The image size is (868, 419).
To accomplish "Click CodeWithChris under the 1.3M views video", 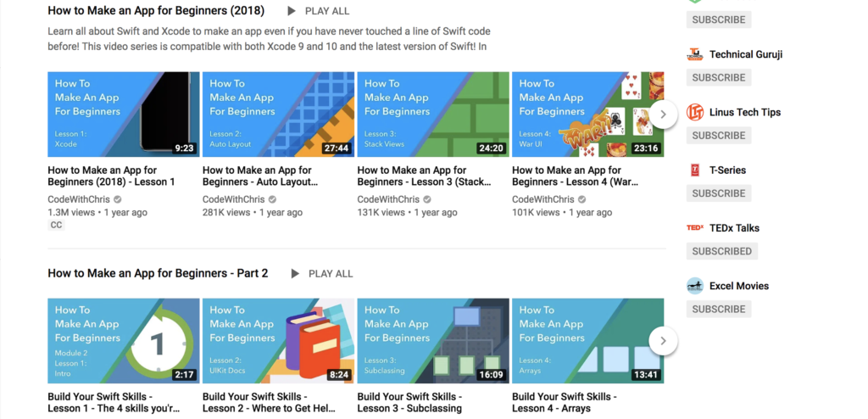I will [x=79, y=199].
